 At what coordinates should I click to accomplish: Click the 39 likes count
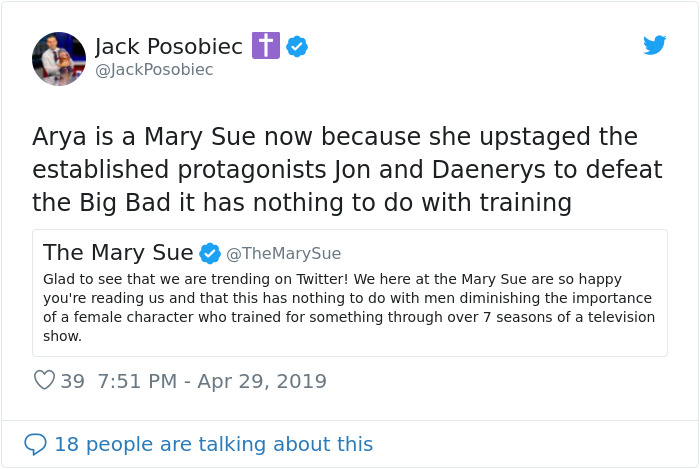coord(72,381)
